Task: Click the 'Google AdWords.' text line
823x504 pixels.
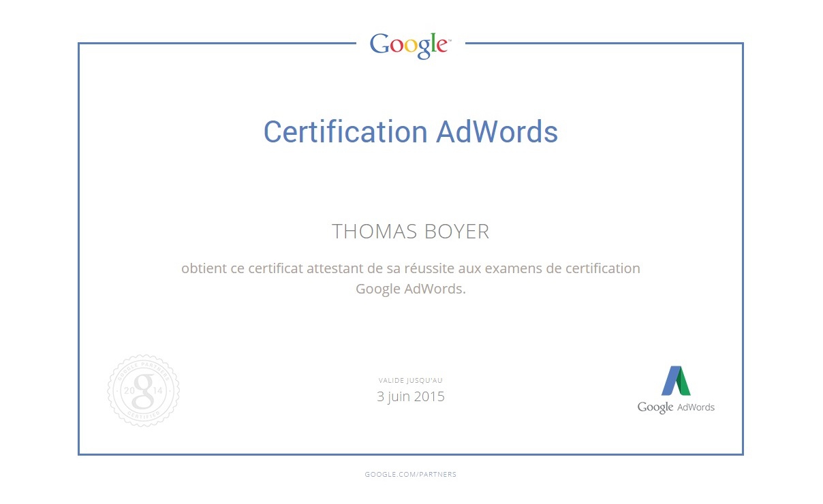Action: (x=411, y=289)
